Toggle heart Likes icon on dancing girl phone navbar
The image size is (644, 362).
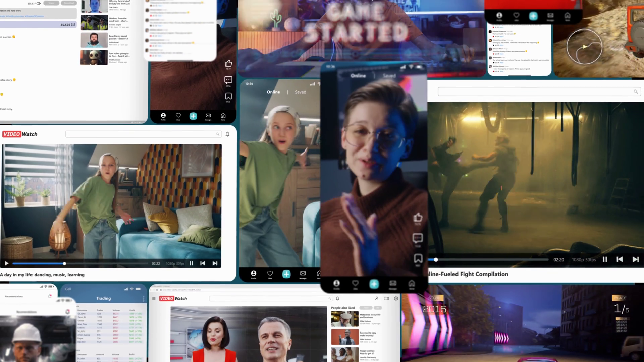coord(270,274)
